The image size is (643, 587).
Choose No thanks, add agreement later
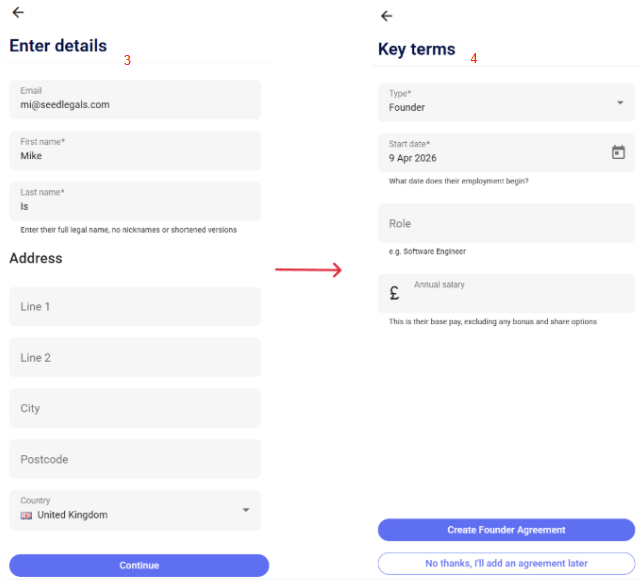pyautogui.click(x=506, y=564)
